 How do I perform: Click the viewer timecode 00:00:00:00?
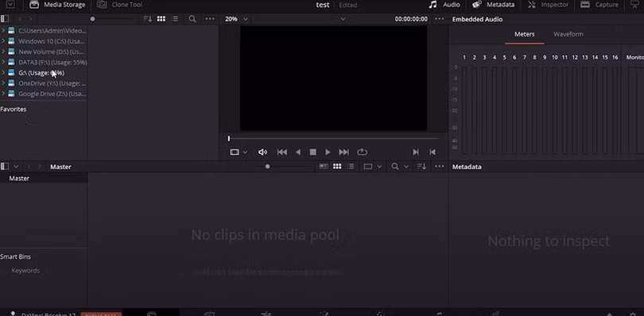pos(411,19)
